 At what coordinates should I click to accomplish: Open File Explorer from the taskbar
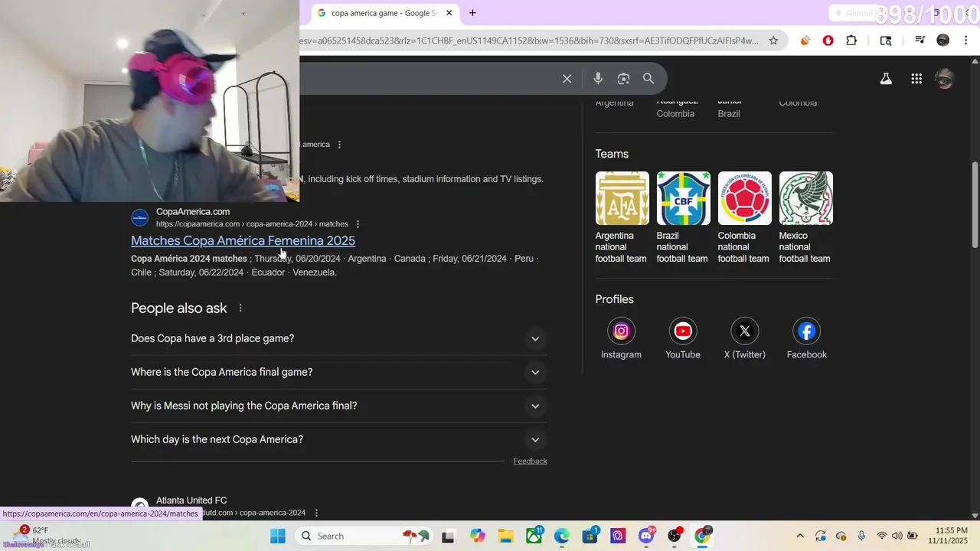coord(505,536)
